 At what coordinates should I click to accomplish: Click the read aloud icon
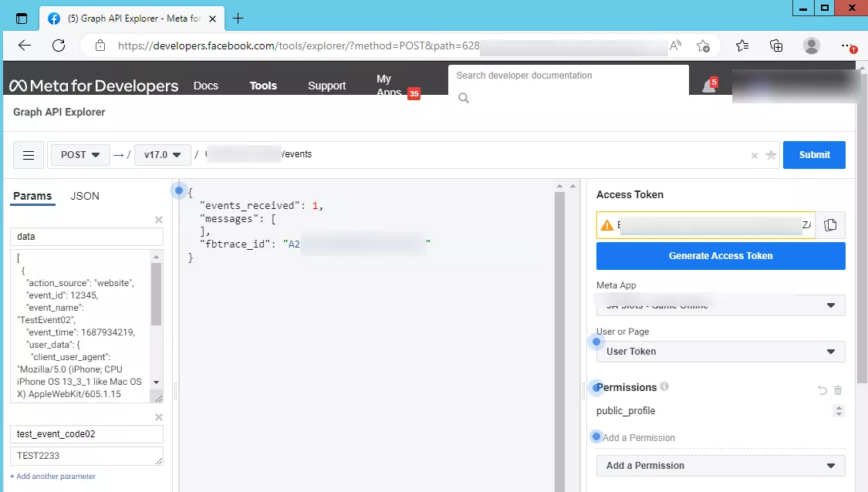coord(675,45)
